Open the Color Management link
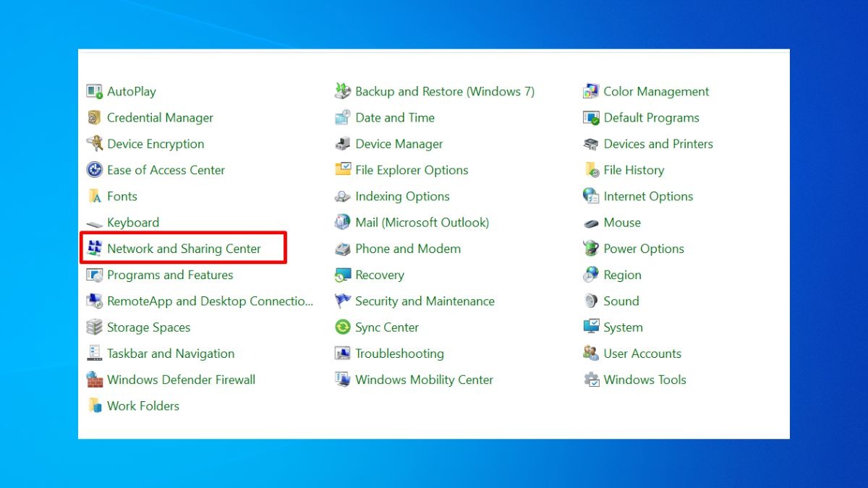Viewport: 868px width, 488px height. pyautogui.click(x=657, y=91)
